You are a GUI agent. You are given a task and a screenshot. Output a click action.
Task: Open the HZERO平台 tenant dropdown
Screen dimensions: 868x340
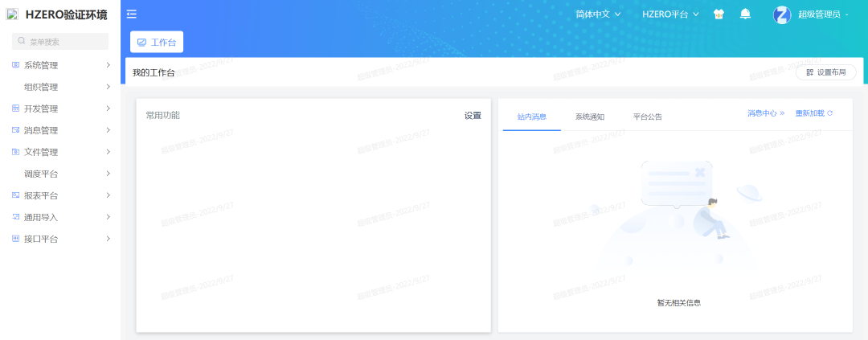670,14
